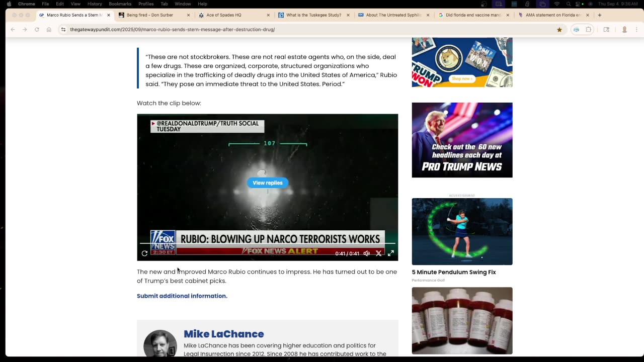
Task: Open the Apple menu
Action: pos(9,4)
